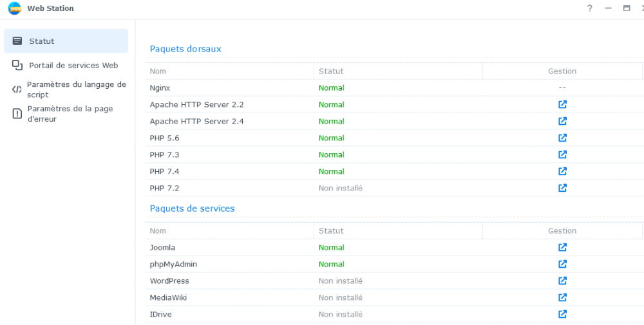Open management link for WordPress

(x=562, y=281)
